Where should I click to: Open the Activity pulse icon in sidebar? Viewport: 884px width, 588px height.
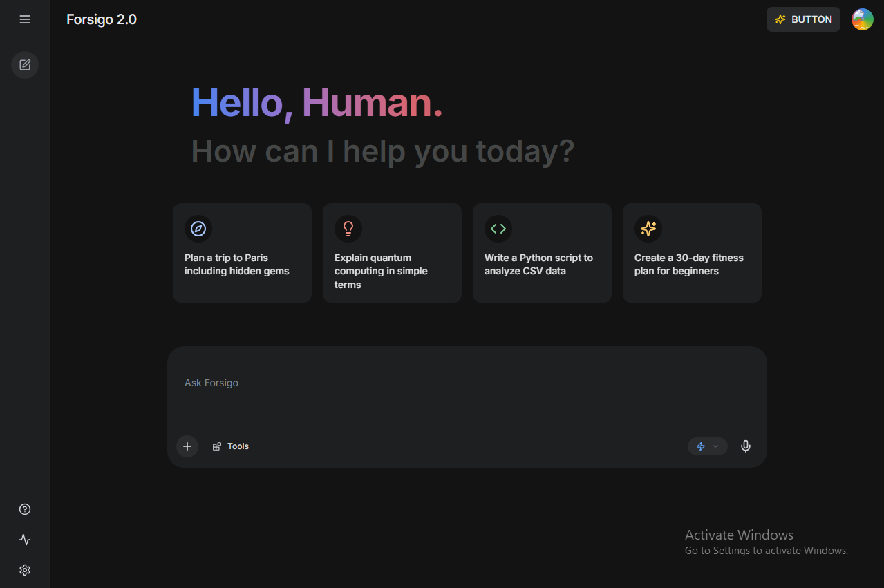click(x=25, y=540)
